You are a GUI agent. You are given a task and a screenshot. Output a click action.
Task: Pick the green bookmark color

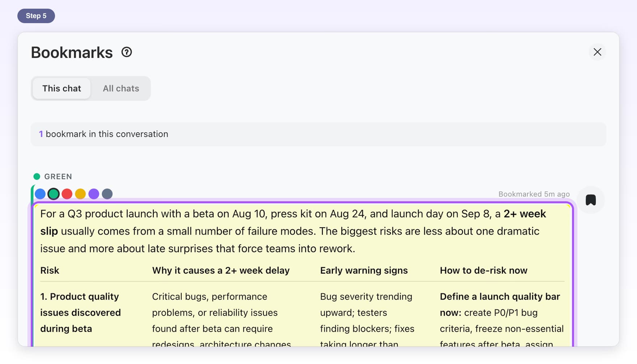point(54,194)
